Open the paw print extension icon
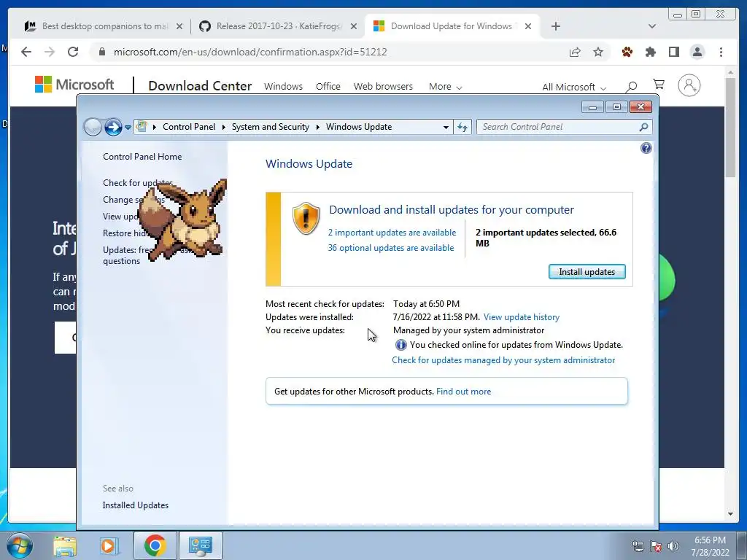The height and width of the screenshot is (560, 747). 627,52
